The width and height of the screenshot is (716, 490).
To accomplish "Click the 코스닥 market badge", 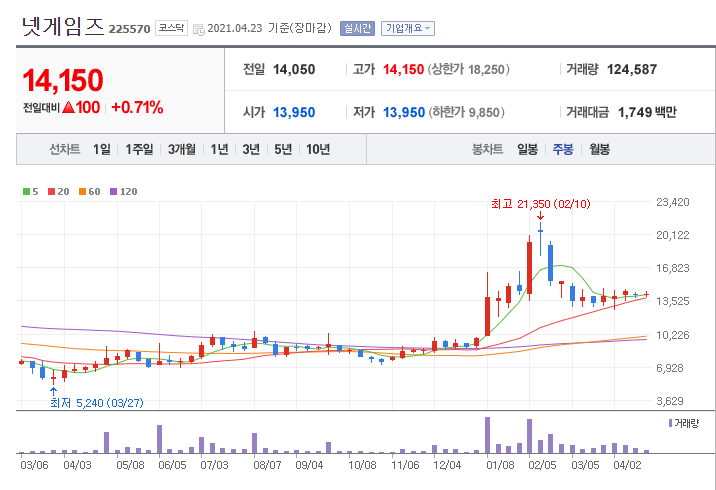I will 172,28.
